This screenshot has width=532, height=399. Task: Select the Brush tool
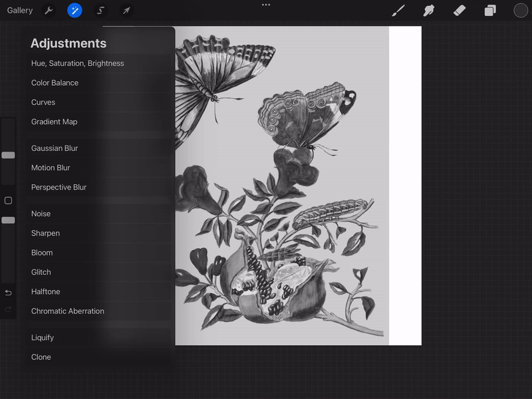tap(398, 11)
